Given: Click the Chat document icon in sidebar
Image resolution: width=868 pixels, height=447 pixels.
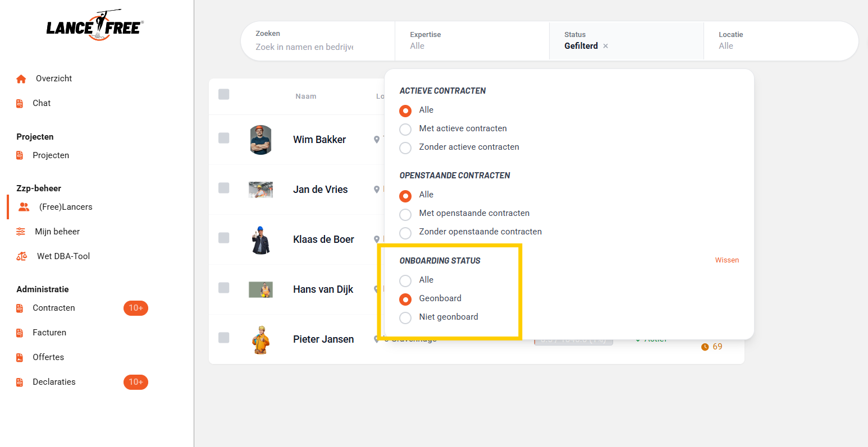Looking at the screenshot, I should (x=20, y=104).
